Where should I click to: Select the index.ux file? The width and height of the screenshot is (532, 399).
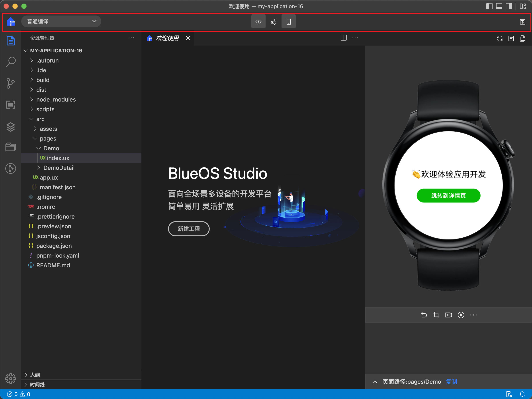(x=81, y=158)
